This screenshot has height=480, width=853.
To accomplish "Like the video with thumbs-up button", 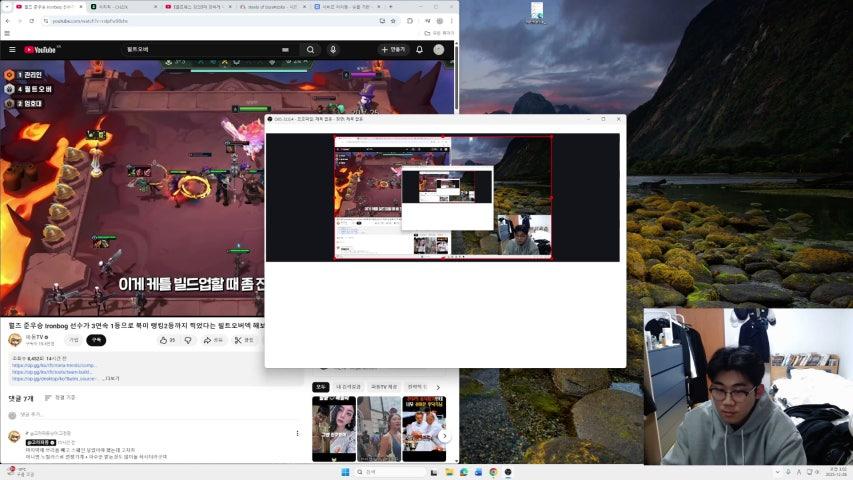I will coord(165,340).
